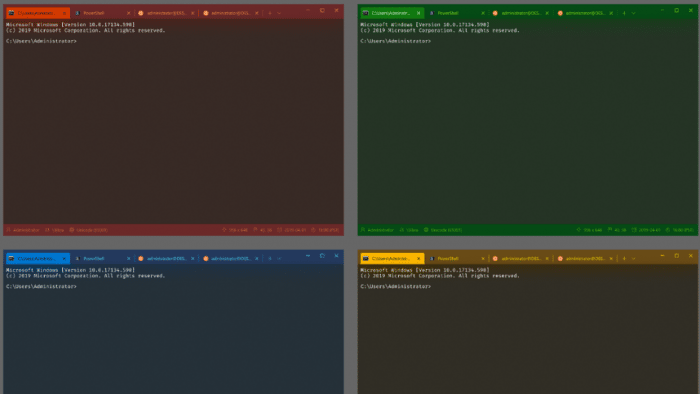Click clock time indicator in green status bar
This screenshot has width=700, height=394.
(x=680, y=230)
